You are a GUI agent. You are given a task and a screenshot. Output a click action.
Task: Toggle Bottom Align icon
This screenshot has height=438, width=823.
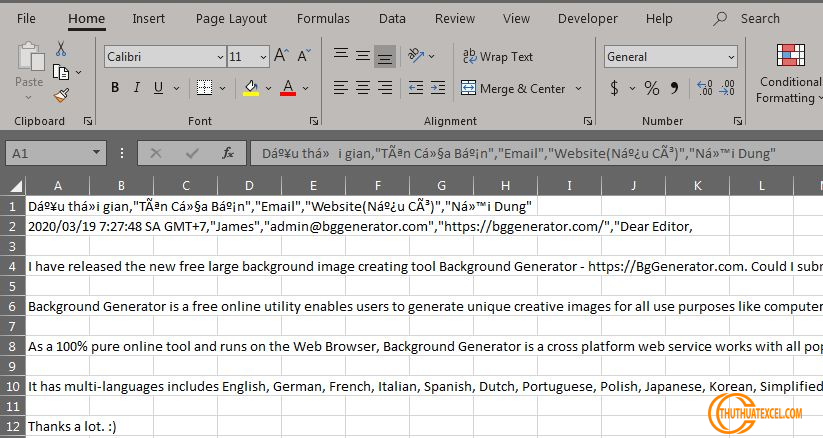pyautogui.click(x=385, y=56)
